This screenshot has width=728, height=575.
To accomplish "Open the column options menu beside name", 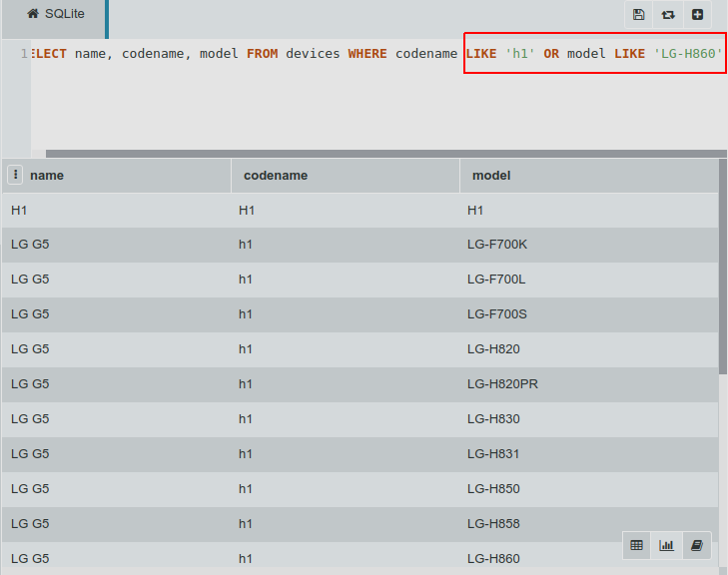I will tap(15, 175).
